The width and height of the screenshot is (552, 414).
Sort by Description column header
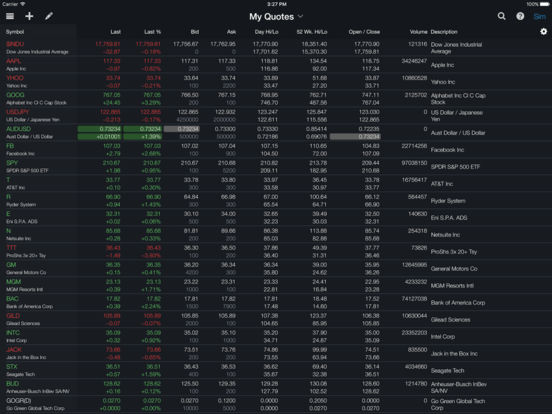(x=444, y=32)
